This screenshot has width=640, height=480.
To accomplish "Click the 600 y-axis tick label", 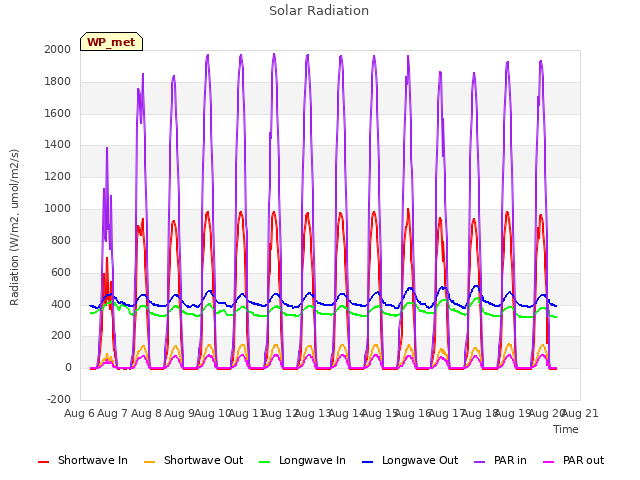I will (x=61, y=272).
